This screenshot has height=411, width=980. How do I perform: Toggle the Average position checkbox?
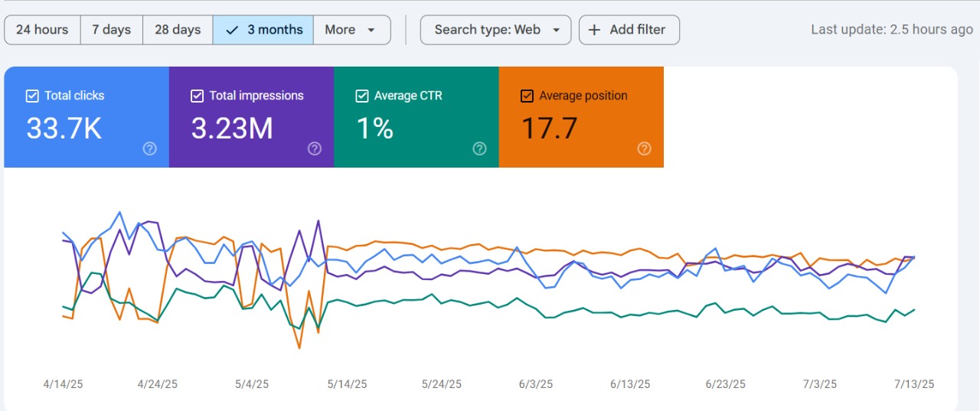527,96
